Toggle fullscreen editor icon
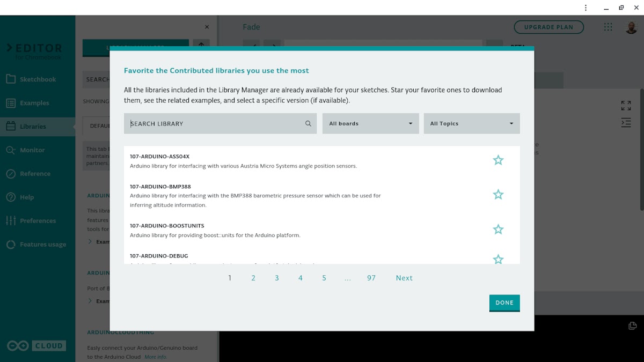This screenshot has height=362, width=644. tap(626, 106)
